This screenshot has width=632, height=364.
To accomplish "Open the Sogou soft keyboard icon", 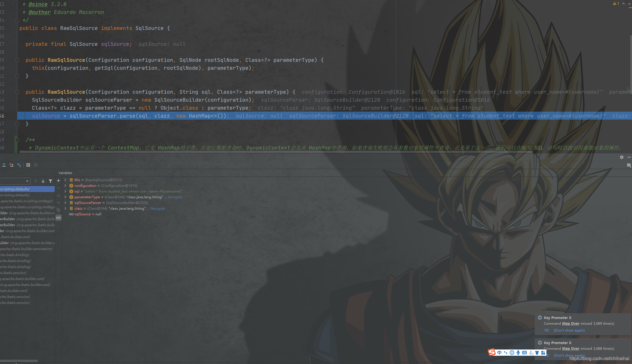I will pos(524,353).
